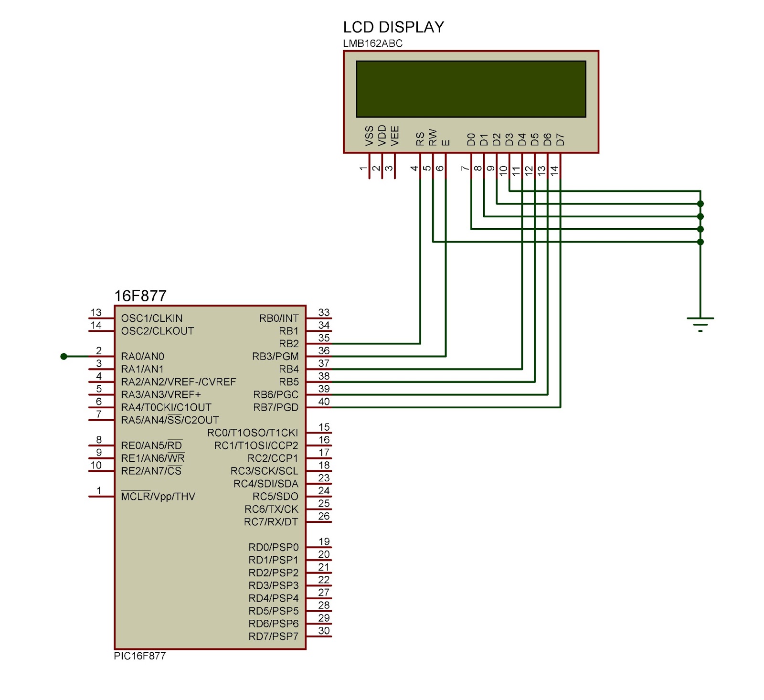Viewport: 764px width, 700px height.
Task: Click the D0 pin label on the LCD
Action: [471, 139]
